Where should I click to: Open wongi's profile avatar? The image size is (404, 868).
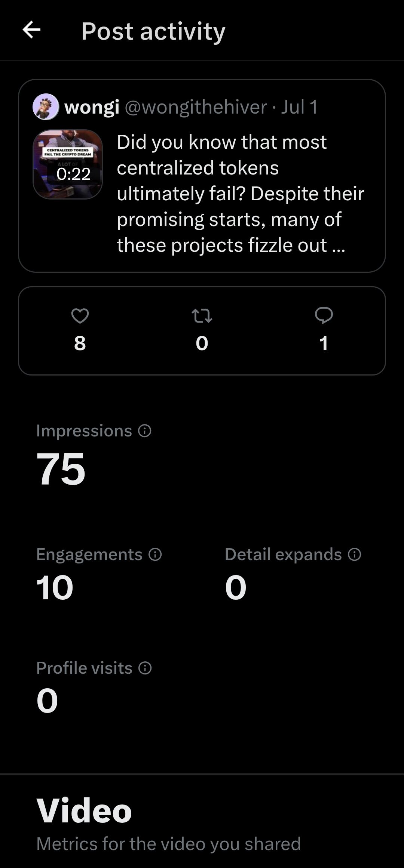coord(46,107)
